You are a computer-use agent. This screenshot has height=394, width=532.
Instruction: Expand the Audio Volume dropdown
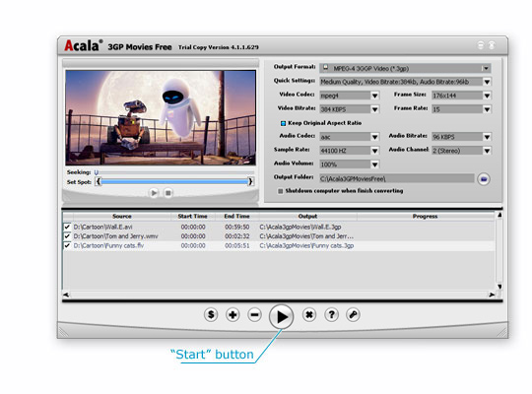[x=374, y=164]
